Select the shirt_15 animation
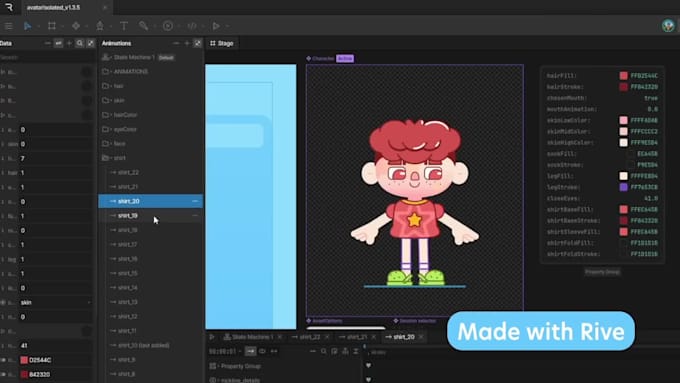 [128, 273]
